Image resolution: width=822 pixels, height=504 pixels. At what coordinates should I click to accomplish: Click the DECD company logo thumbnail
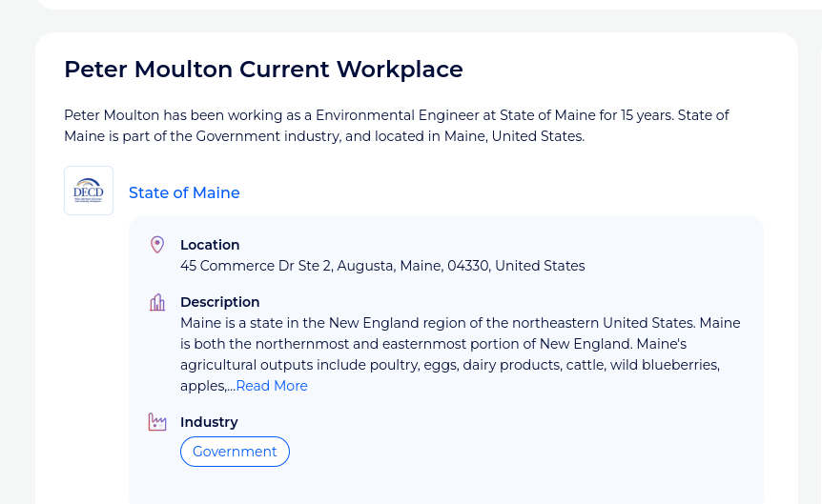[89, 191]
